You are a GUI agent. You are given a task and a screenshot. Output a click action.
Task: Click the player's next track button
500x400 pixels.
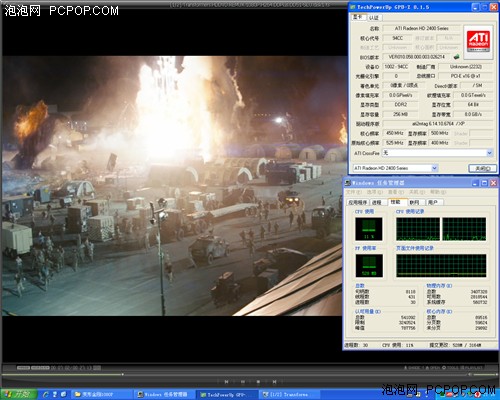click(x=274, y=381)
